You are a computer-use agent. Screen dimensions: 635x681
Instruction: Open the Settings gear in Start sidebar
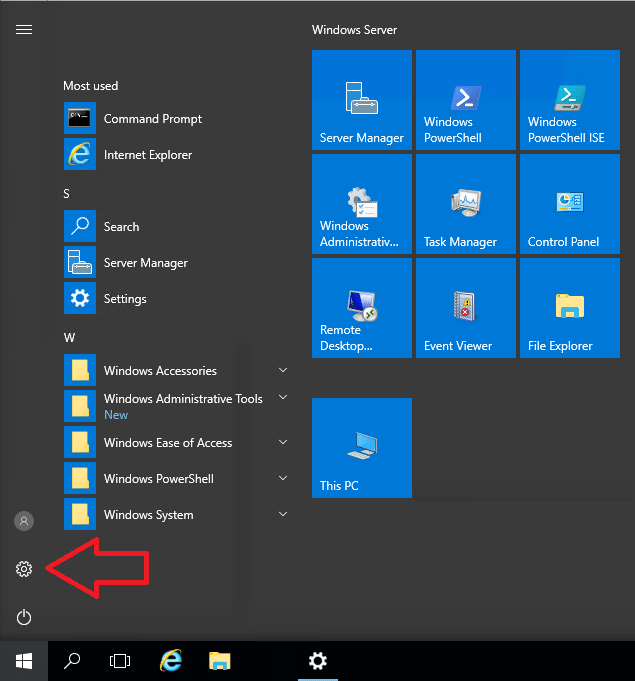(24, 569)
